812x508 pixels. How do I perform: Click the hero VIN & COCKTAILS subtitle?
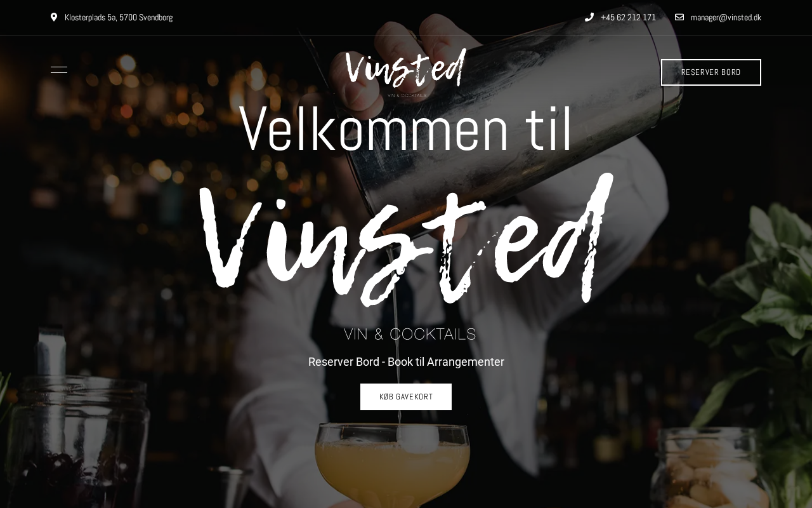(x=410, y=334)
